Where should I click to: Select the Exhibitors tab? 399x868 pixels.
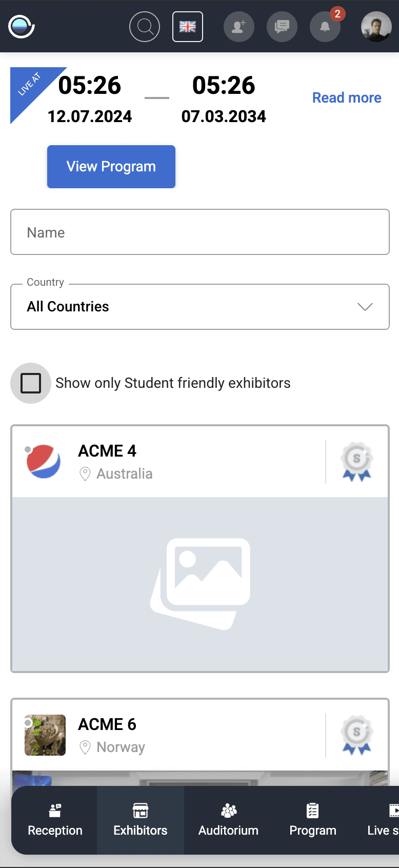[141, 820]
